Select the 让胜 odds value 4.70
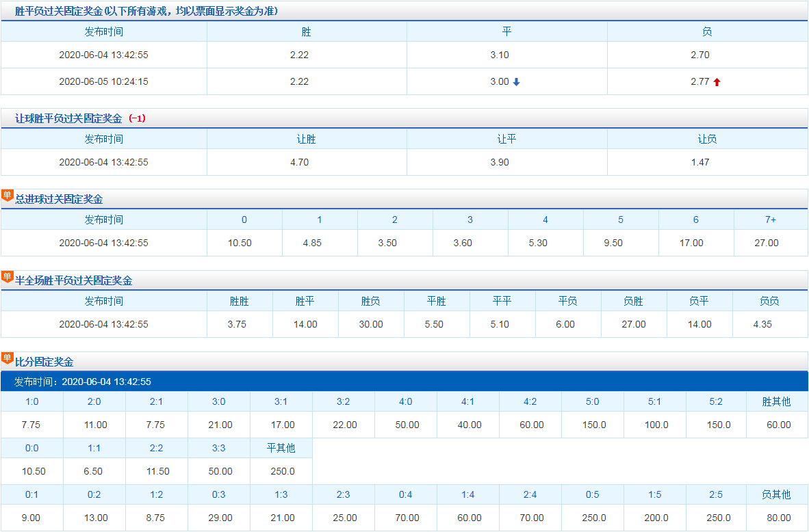 pyautogui.click(x=299, y=162)
